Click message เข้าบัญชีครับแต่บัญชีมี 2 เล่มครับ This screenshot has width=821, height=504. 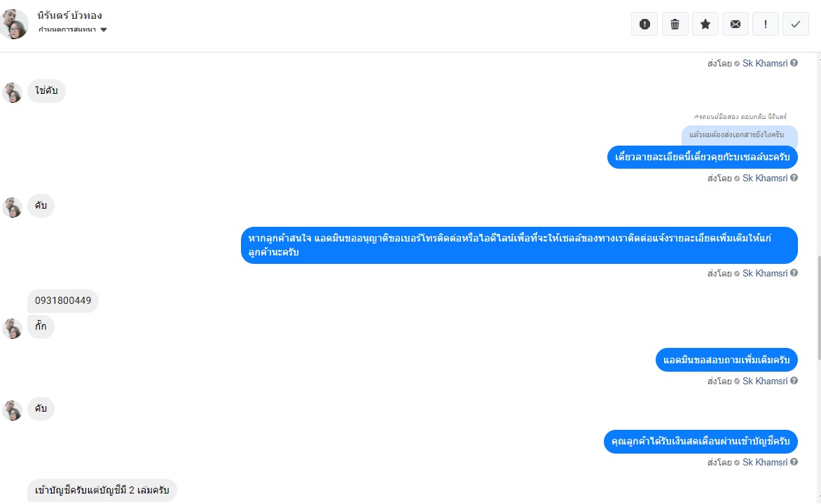click(102, 491)
